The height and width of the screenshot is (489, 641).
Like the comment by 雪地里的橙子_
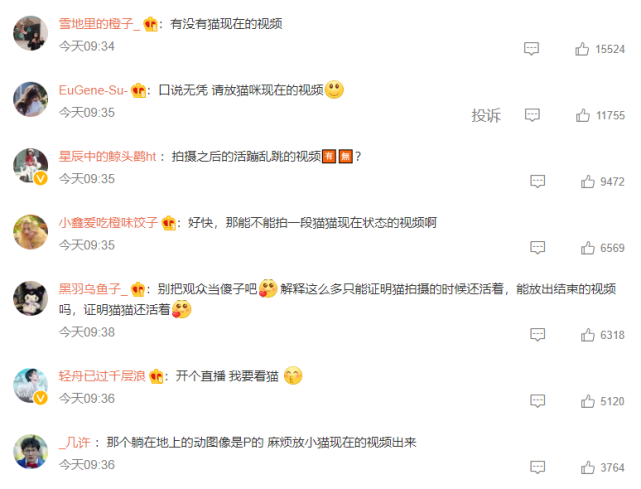[x=582, y=49]
